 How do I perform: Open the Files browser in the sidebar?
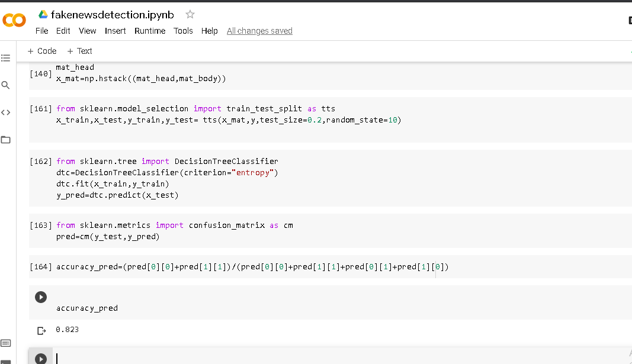pyautogui.click(x=6, y=140)
